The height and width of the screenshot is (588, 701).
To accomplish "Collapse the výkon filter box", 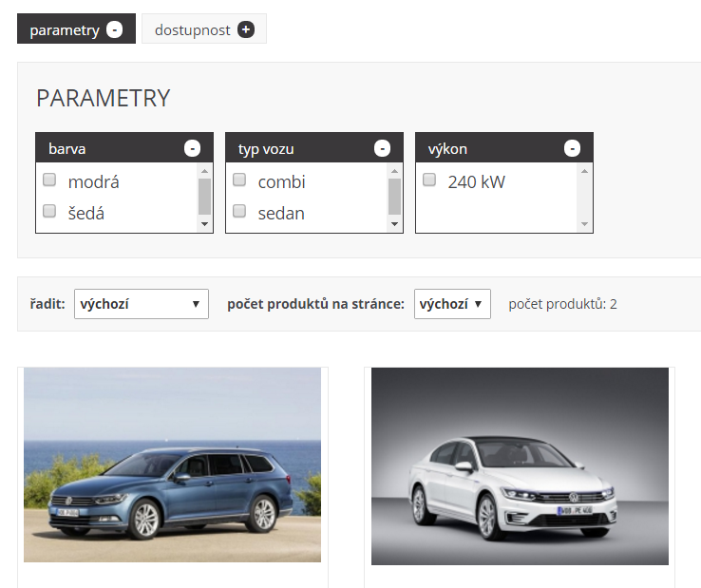I will tap(572, 148).
